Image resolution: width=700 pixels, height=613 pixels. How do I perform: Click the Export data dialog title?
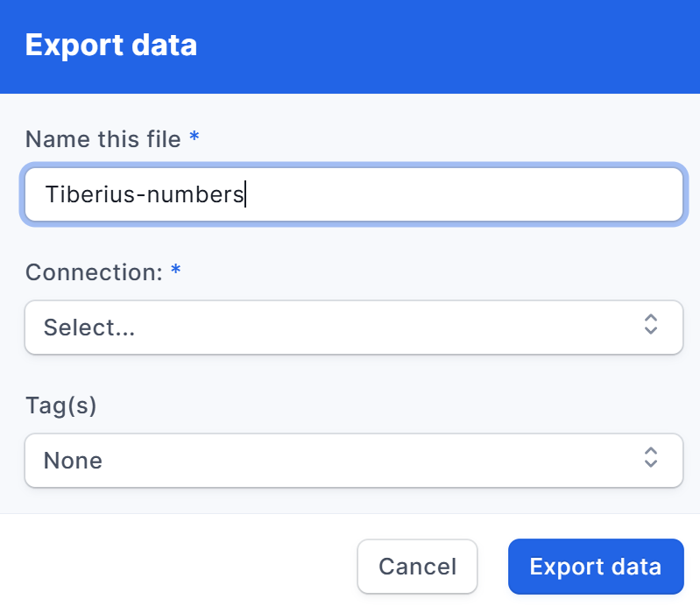111,45
